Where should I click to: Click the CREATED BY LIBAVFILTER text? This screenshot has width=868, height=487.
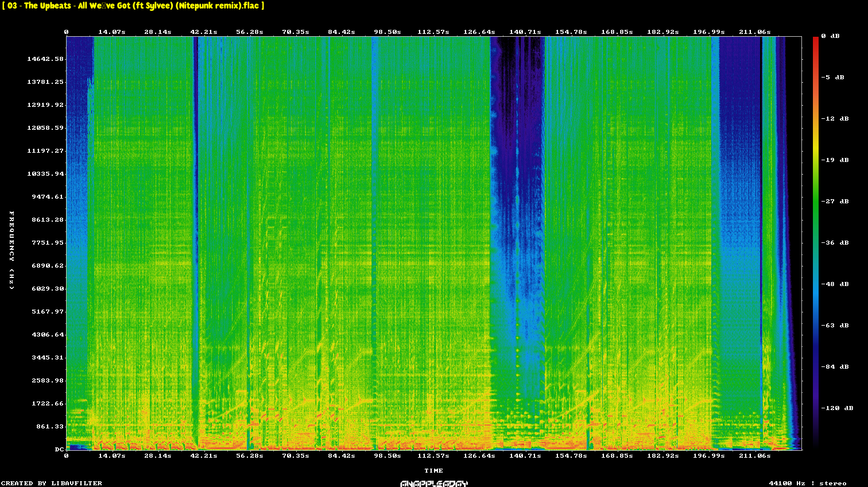click(52, 484)
